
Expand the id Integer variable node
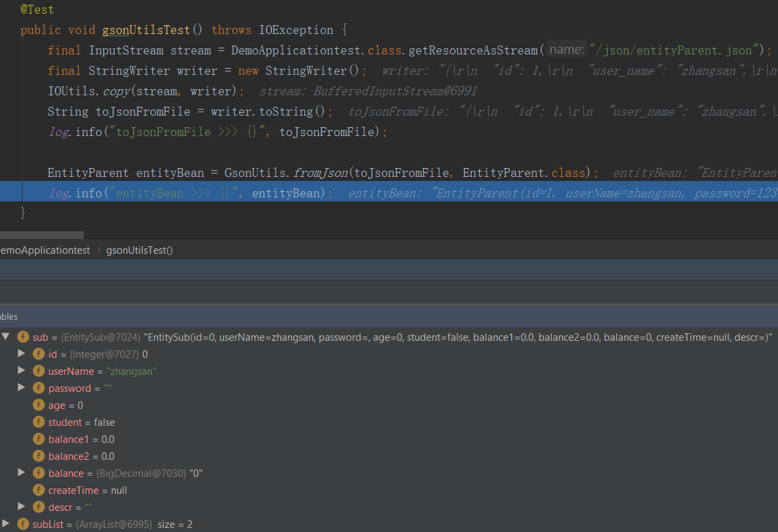coord(21,354)
